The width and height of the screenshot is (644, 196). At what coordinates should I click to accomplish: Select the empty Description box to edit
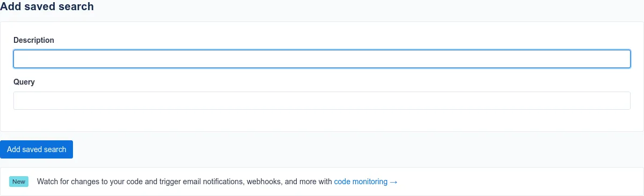(322, 59)
